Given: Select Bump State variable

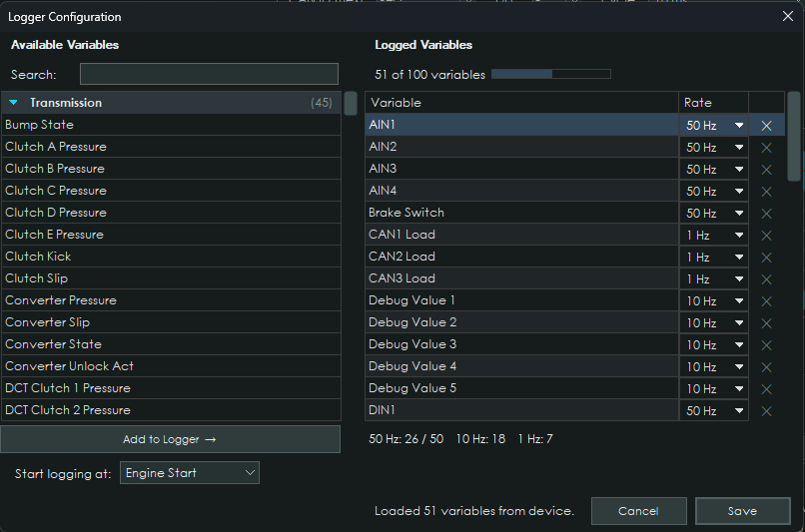Looking at the screenshot, I should pos(171,125).
